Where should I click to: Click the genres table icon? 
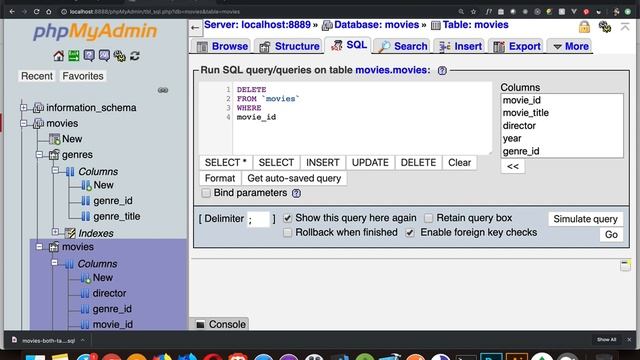coord(54,155)
